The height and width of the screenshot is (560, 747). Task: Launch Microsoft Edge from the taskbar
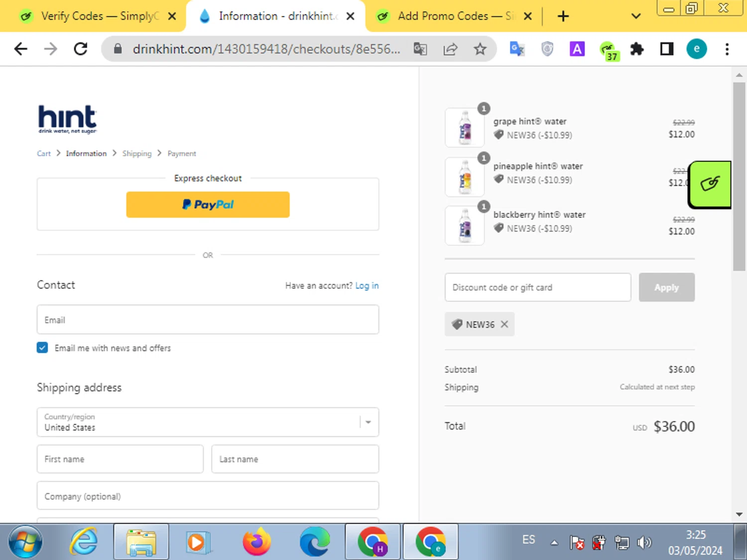(x=315, y=542)
